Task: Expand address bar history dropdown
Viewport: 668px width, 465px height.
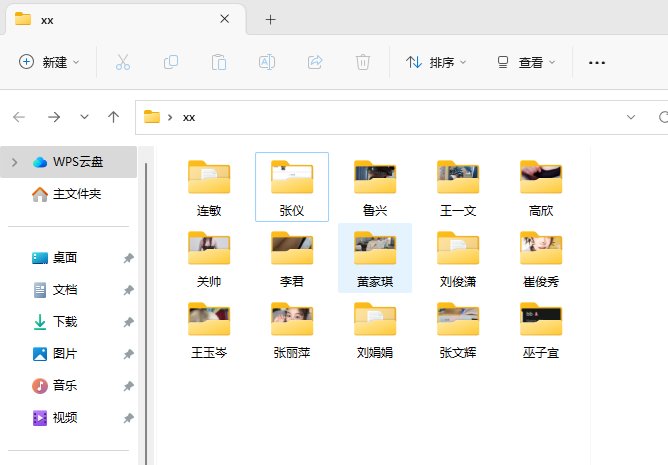Action: [x=631, y=117]
